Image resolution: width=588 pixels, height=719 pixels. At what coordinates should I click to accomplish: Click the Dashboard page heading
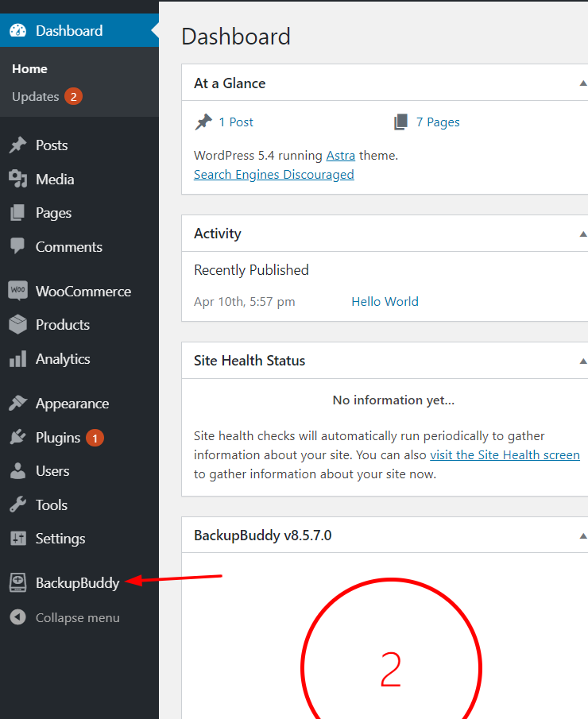[236, 37]
